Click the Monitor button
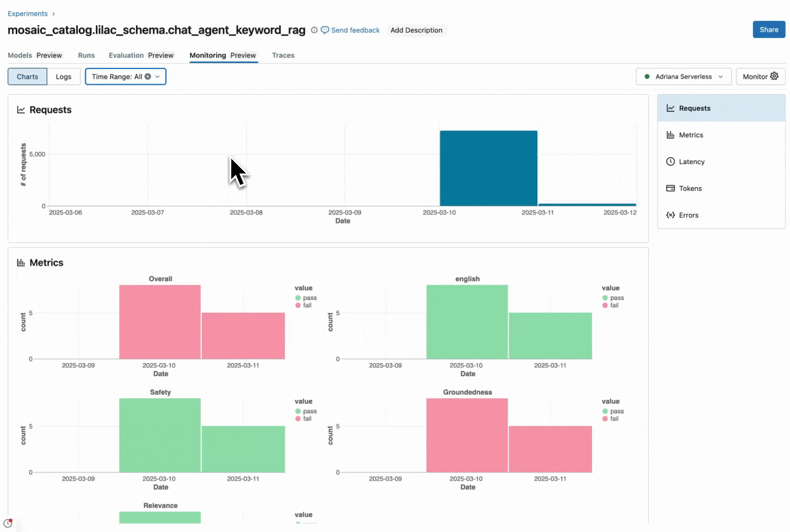The height and width of the screenshot is (532, 790). [x=760, y=77]
